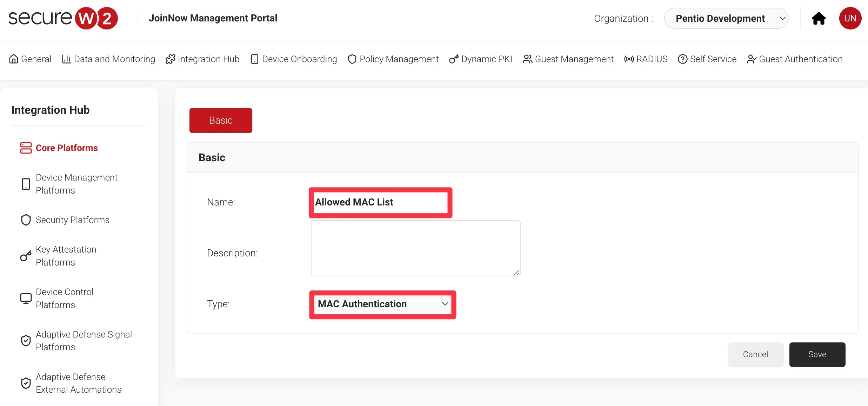Click the Device Control Platforms monitor icon
The width and height of the screenshot is (868, 406).
pyautogui.click(x=26, y=299)
